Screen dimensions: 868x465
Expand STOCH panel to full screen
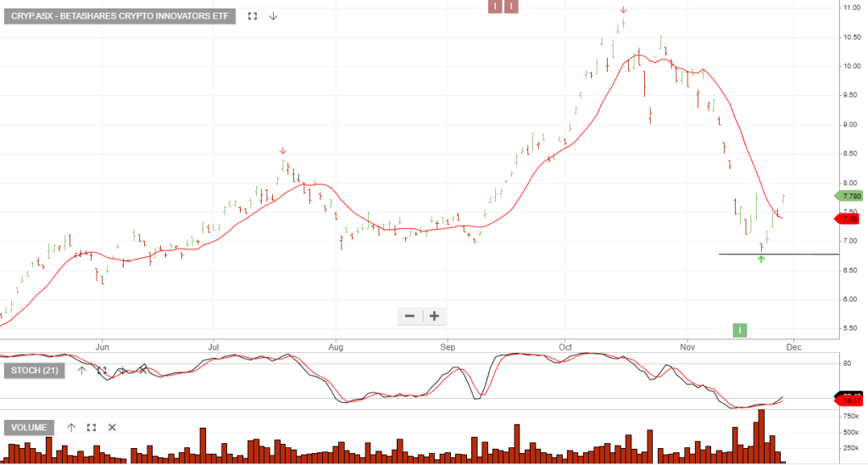point(102,370)
